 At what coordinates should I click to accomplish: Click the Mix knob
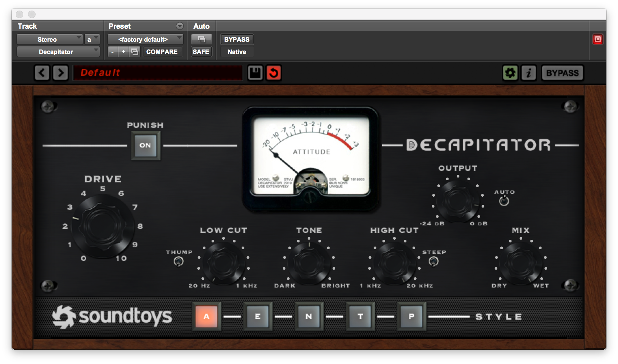pyautogui.click(x=521, y=263)
